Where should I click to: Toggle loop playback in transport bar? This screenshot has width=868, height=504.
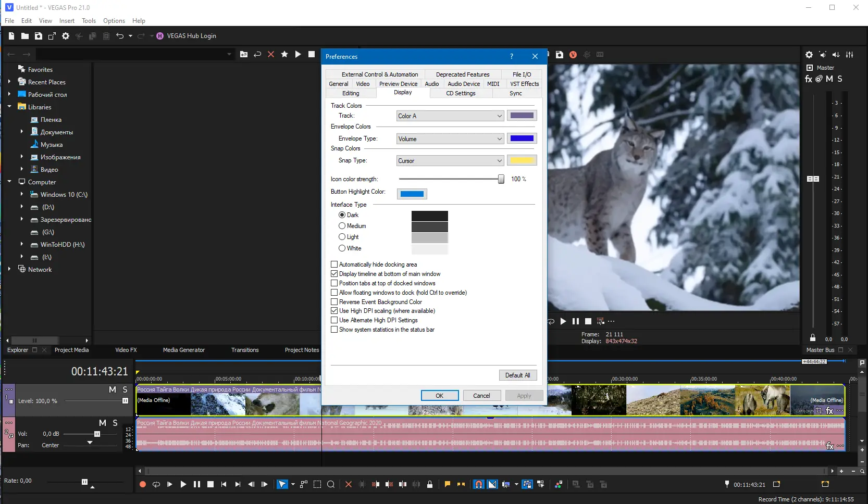(156, 484)
